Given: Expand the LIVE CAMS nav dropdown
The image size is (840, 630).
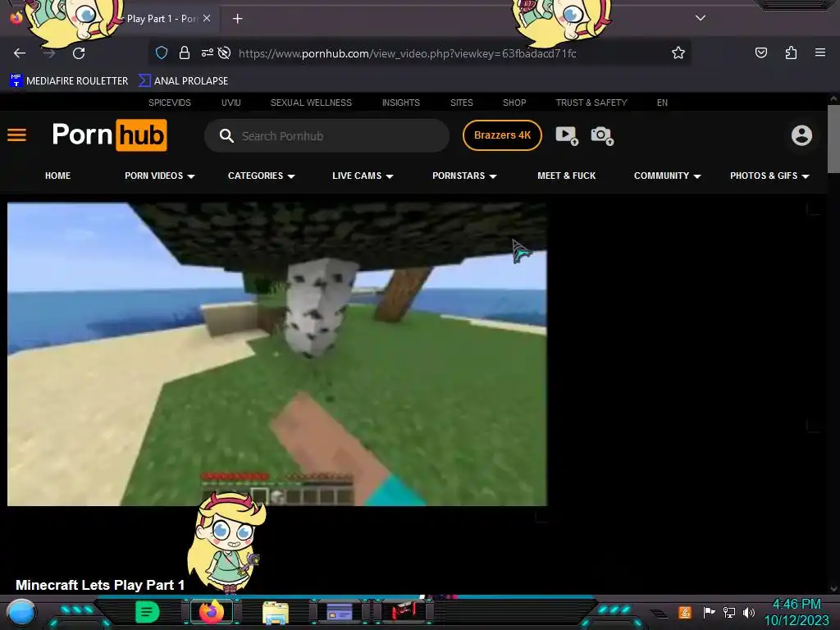Looking at the screenshot, I should 363,176.
